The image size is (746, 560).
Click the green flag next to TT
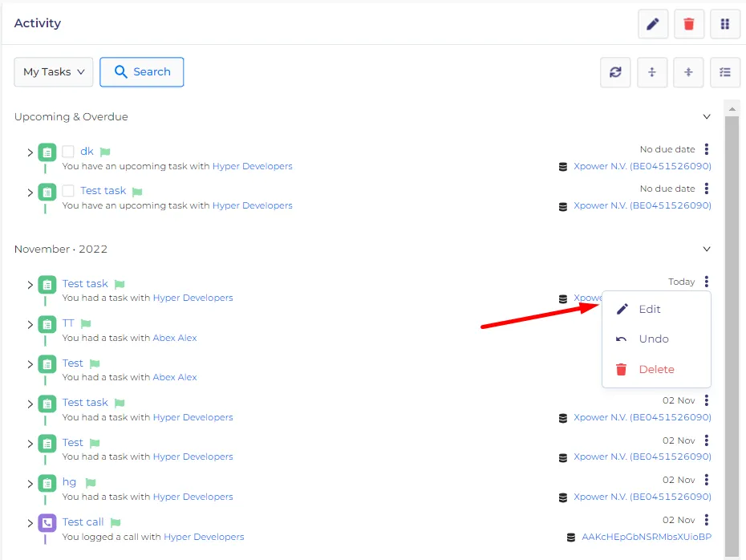coord(86,324)
